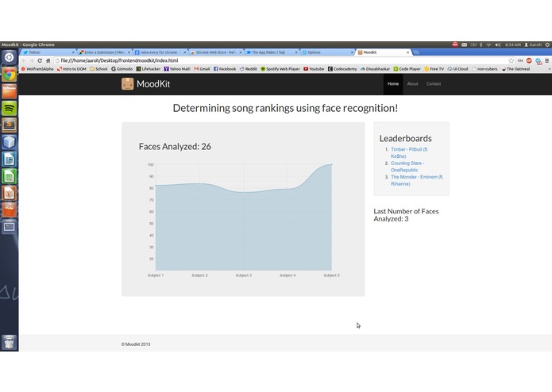
Task: Open the Yahoo Mail bookmark
Action: click(x=177, y=69)
